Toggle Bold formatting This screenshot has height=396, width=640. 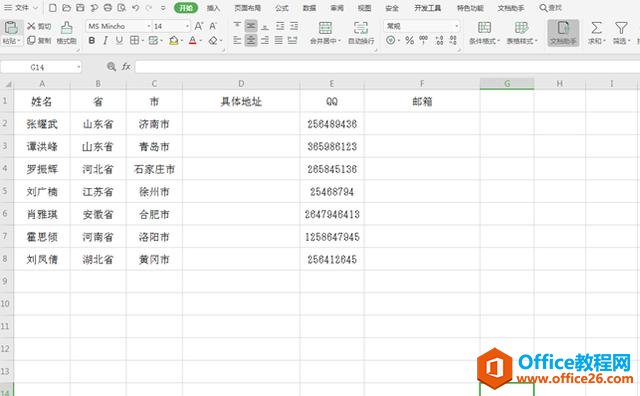pos(92,40)
